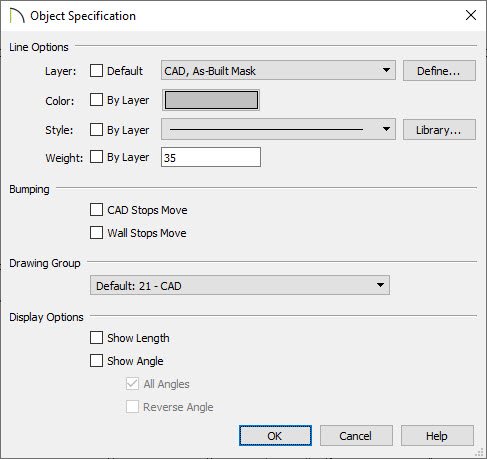This screenshot has height=459, width=487.
Task: Click the arc icon in the title bar
Action: [x=17, y=16]
